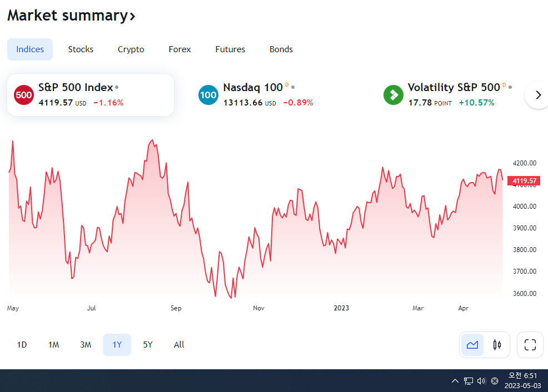Click the red S&P 500 logo icon

click(24, 95)
